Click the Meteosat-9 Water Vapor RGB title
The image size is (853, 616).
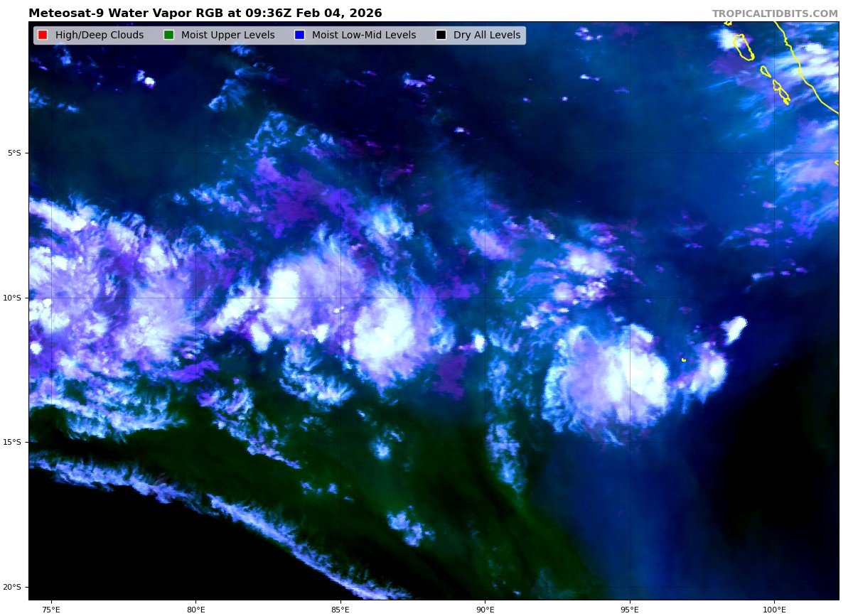click(x=205, y=13)
